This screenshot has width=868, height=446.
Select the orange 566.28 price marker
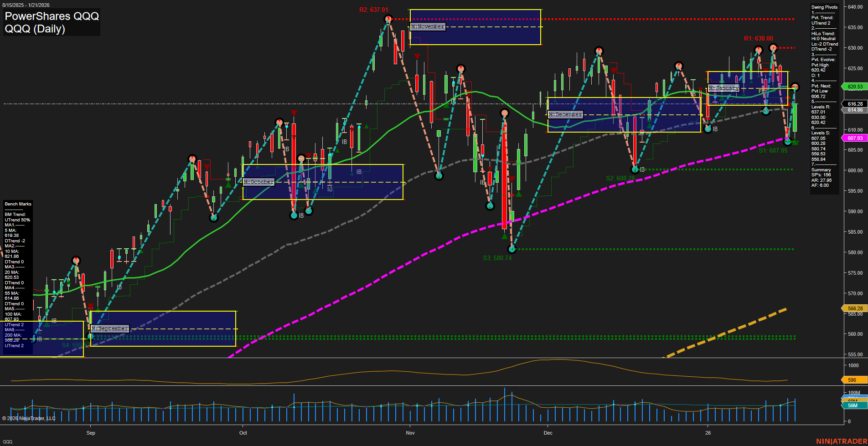(x=854, y=308)
